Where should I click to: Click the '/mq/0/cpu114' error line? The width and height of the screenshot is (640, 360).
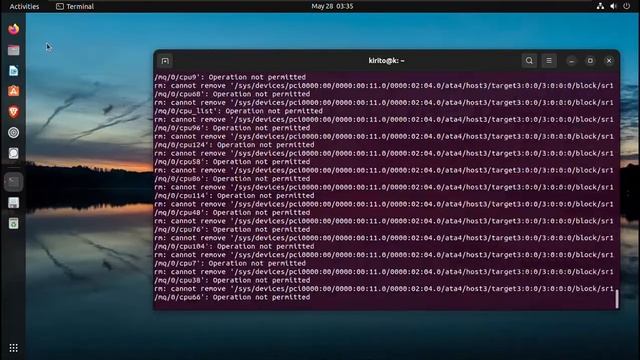(x=234, y=196)
